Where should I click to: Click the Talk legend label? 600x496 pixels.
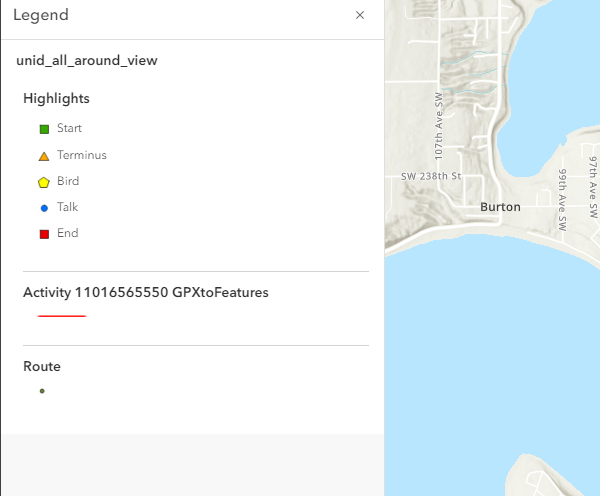click(67, 207)
